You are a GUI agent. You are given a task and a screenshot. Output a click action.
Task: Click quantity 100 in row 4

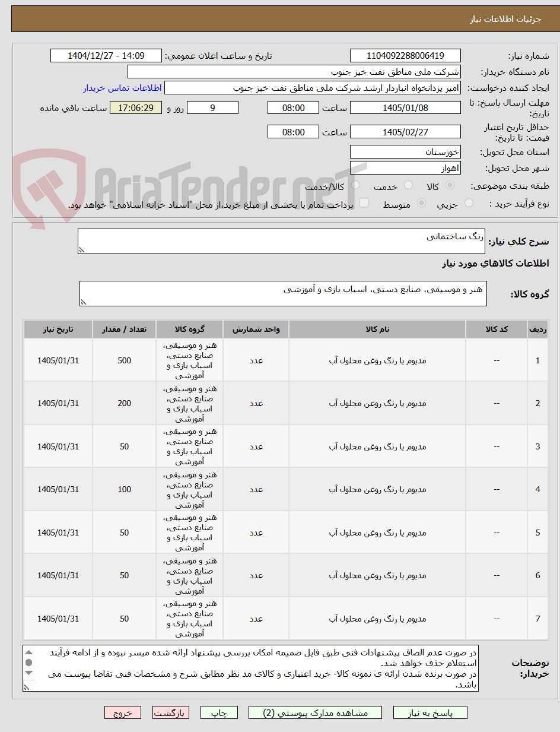[x=125, y=489]
